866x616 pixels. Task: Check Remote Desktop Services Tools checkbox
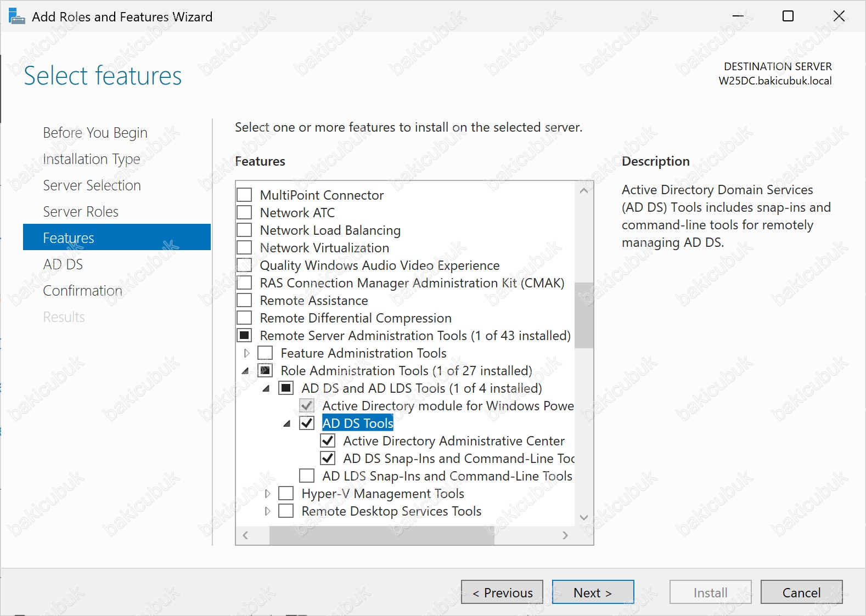286,511
